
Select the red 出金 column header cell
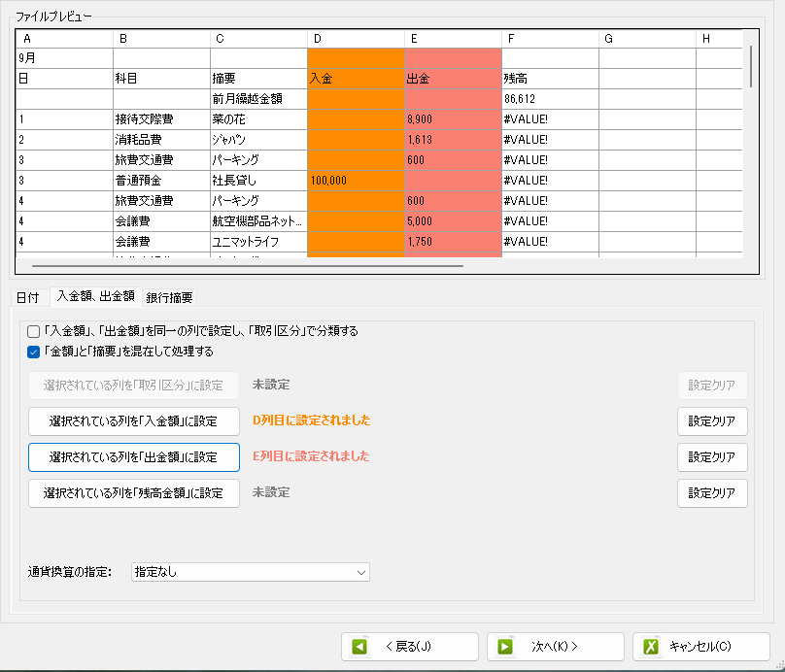453,78
